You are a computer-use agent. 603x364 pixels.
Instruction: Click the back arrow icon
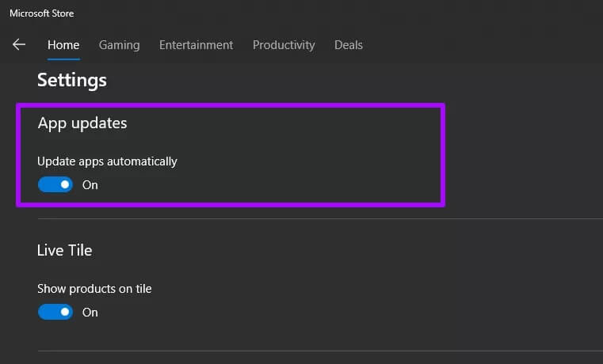18,44
